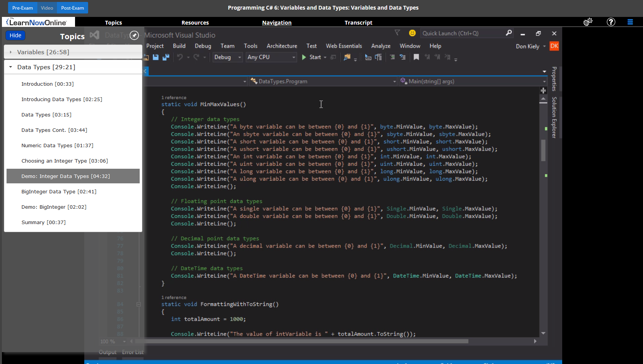This screenshot has height=364, width=643.
Task: Switch to the Post-Exam tab
Action: [72, 8]
